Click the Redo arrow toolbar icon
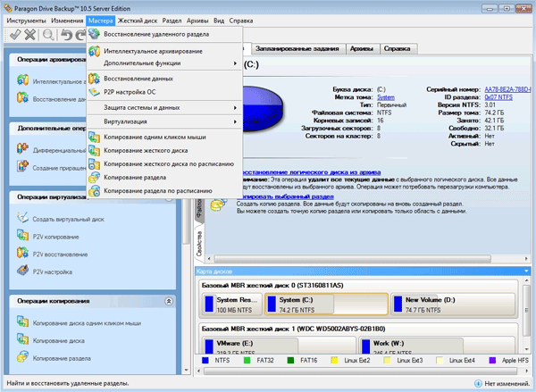This screenshot has height=392, width=536. [x=80, y=35]
